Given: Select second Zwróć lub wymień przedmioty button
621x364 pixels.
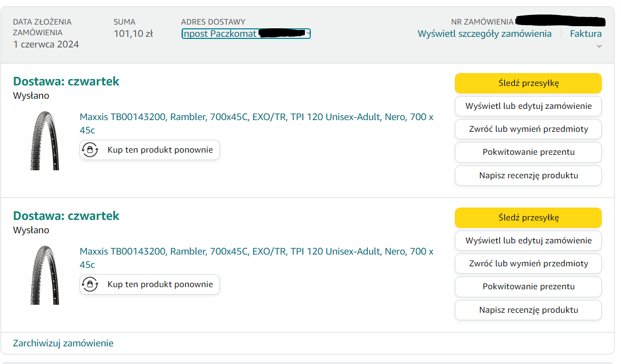Looking at the screenshot, I should pyautogui.click(x=528, y=264).
